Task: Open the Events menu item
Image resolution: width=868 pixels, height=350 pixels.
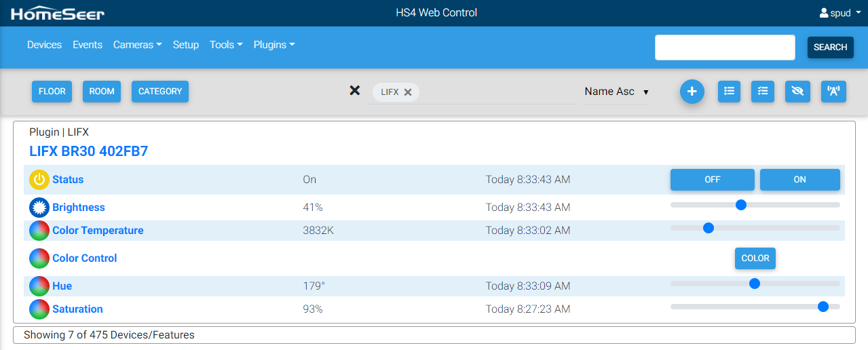Action: pyautogui.click(x=88, y=45)
